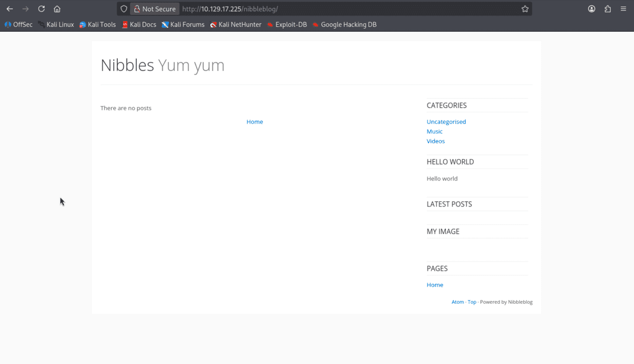Open the Google Hacking DB bookmark

pyautogui.click(x=344, y=24)
